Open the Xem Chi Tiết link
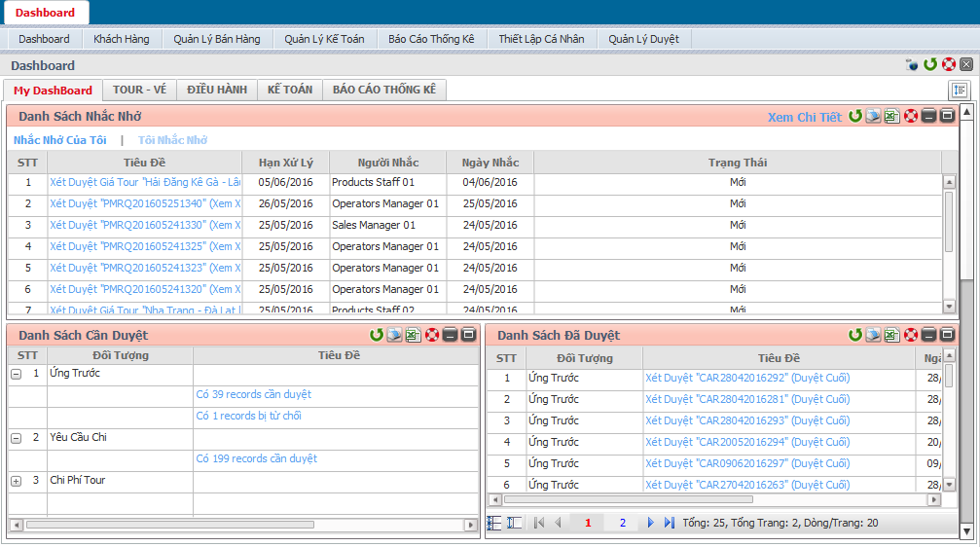The height and width of the screenshot is (547, 980). pyautogui.click(x=804, y=117)
